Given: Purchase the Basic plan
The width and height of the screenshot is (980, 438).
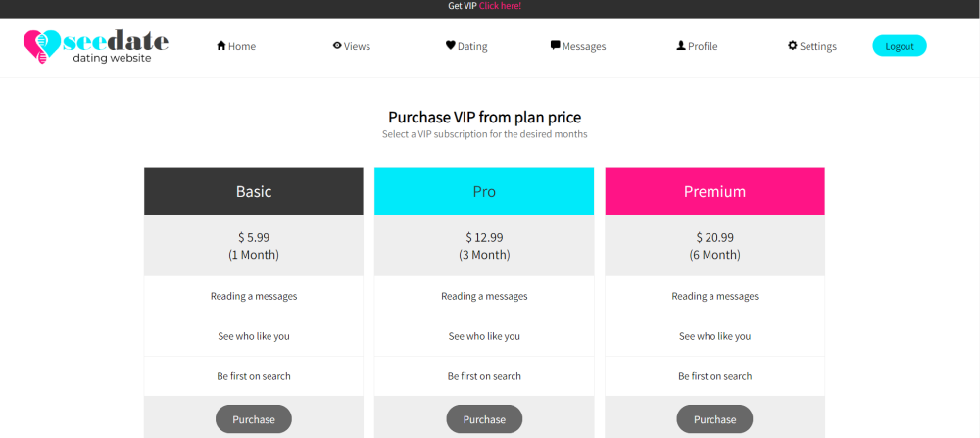Looking at the screenshot, I should click(x=254, y=419).
